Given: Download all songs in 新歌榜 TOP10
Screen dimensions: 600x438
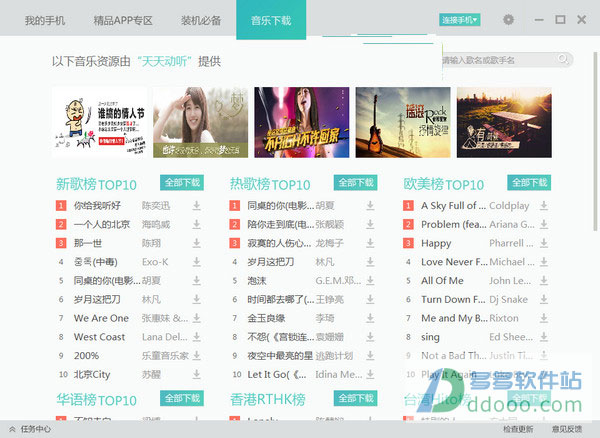Looking at the screenshot, I should click(182, 183).
